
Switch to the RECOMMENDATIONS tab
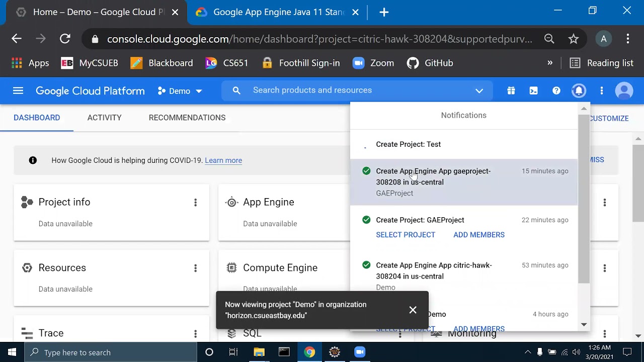click(187, 118)
